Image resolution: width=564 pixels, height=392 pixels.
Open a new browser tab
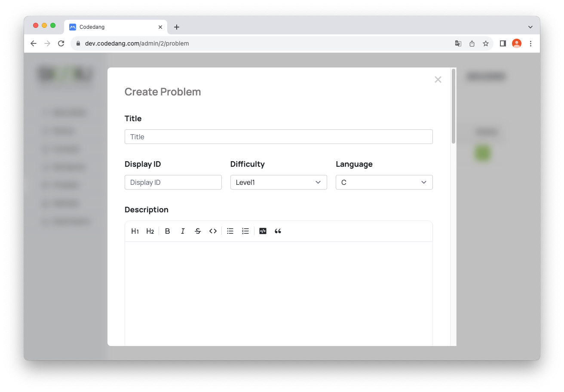(x=177, y=27)
